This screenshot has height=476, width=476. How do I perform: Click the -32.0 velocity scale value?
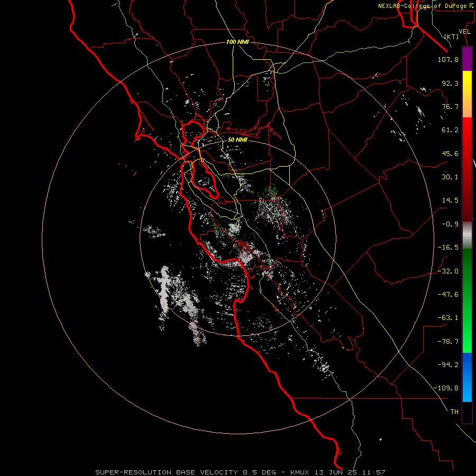coord(448,271)
